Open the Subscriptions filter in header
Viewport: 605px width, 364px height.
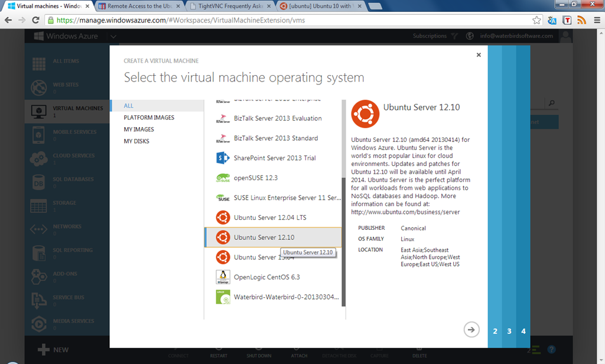(435, 36)
